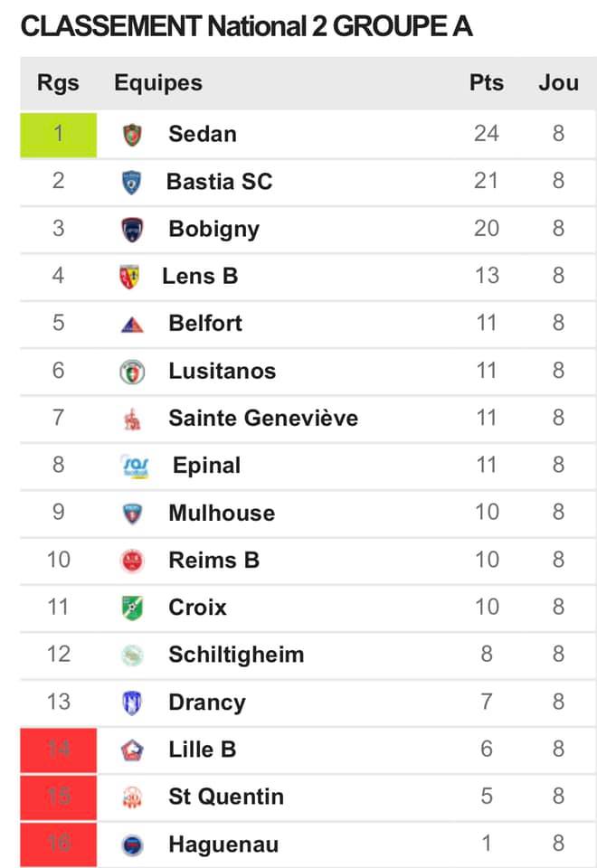Select the Jou column header
597x868 pixels.
coord(558,82)
